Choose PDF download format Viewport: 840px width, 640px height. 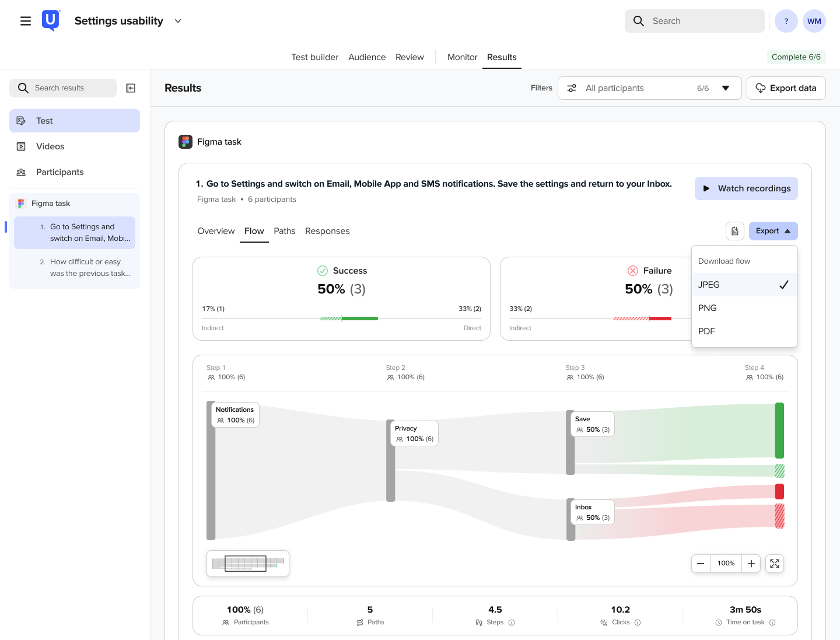coord(744,331)
